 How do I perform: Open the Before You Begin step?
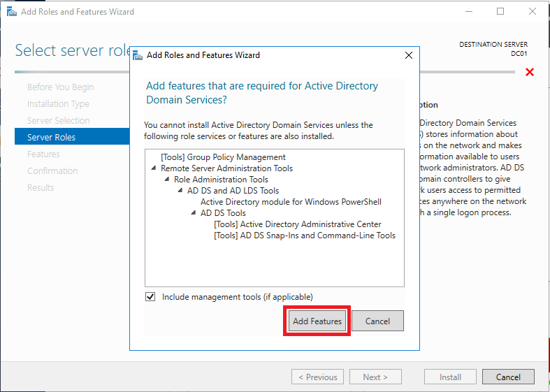tap(60, 87)
